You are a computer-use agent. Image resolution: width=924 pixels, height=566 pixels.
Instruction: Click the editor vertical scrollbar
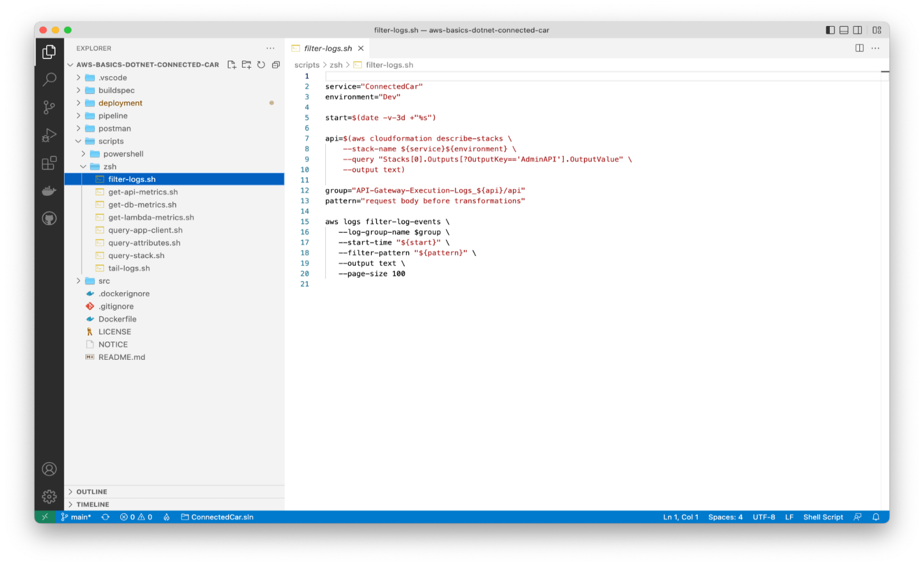pyautogui.click(x=885, y=231)
